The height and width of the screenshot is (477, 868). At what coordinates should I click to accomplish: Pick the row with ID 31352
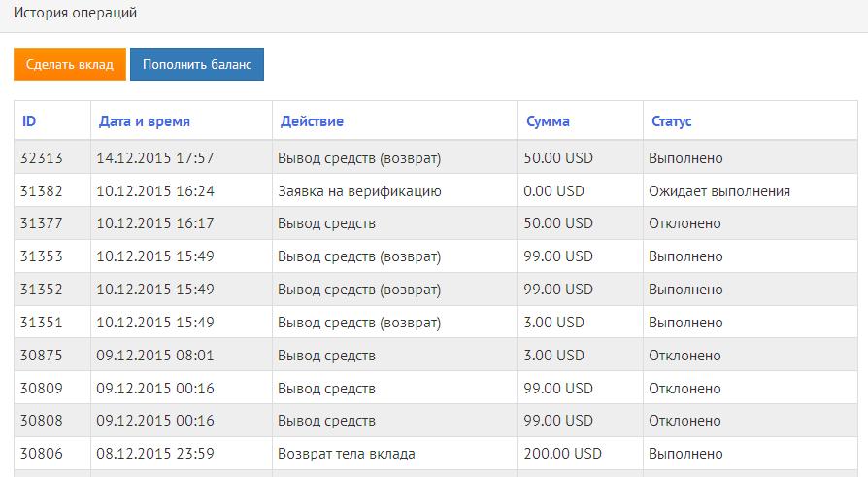41,290
